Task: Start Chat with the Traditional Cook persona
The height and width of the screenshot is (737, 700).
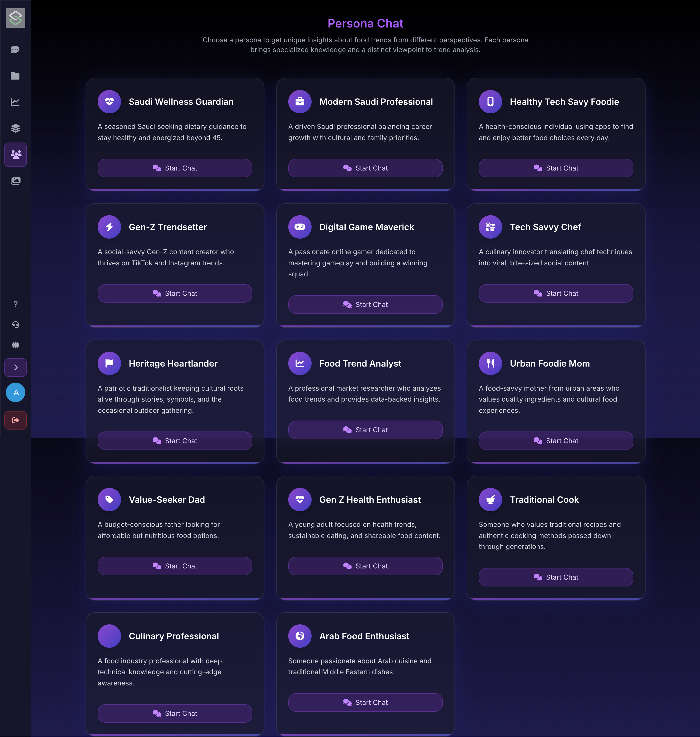Action: [x=556, y=577]
